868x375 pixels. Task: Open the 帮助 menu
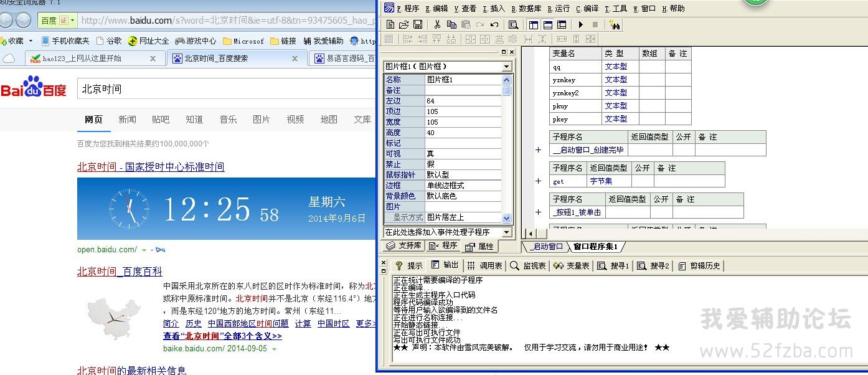[x=674, y=9]
